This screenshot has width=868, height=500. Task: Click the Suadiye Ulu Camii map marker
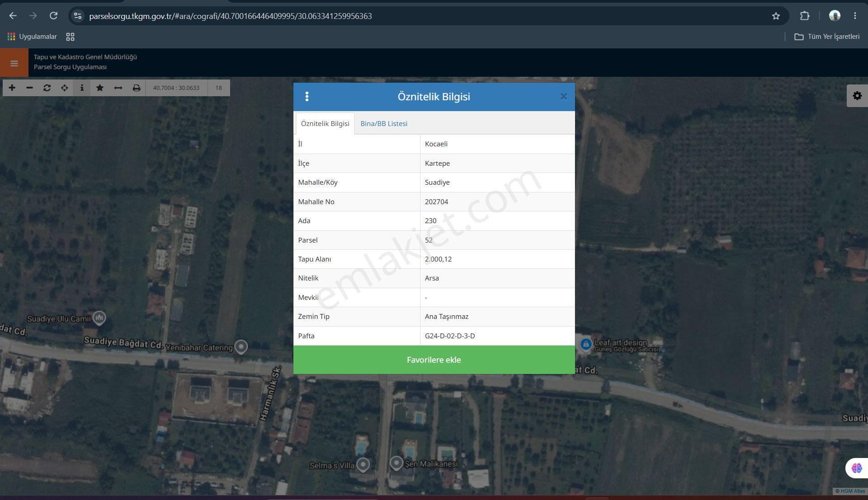pos(99,318)
